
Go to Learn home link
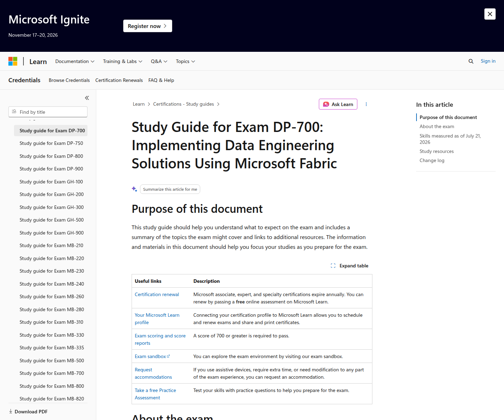38,62
